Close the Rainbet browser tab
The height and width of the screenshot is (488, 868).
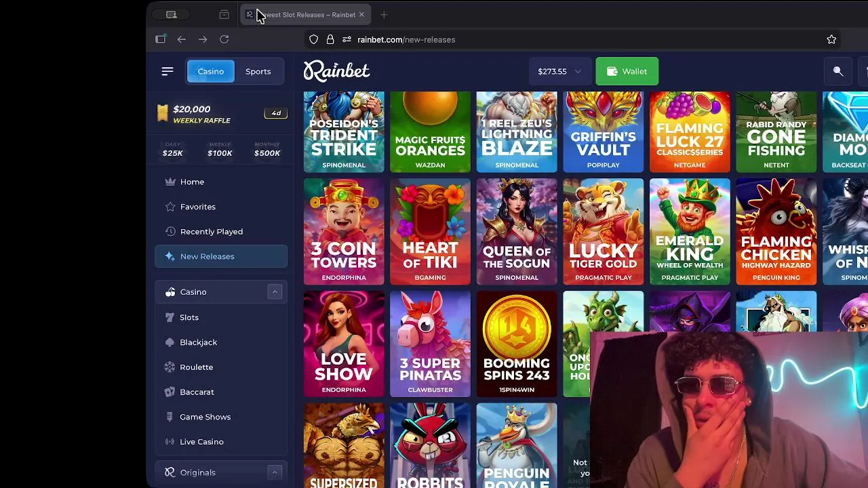tap(361, 14)
